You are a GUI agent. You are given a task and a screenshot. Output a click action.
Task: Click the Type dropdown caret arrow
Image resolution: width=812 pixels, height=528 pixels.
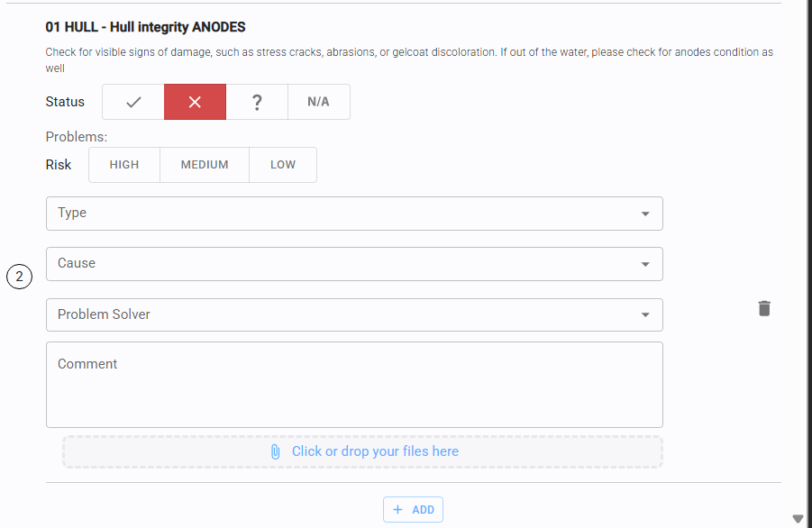click(645, 214)
